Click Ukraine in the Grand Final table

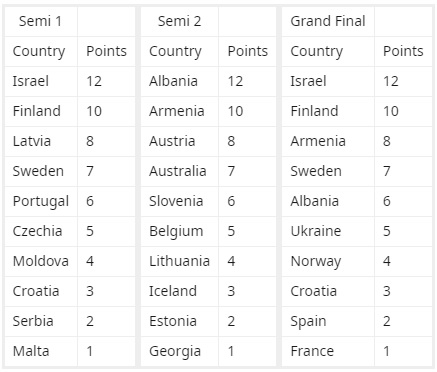(x=328, y=231)
